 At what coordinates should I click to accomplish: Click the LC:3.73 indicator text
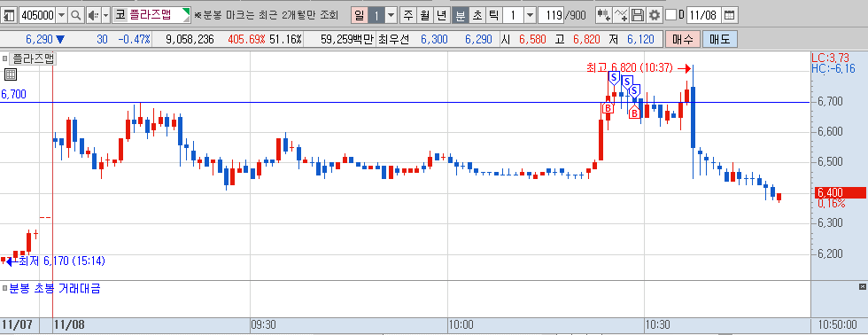tap(831, 58)
